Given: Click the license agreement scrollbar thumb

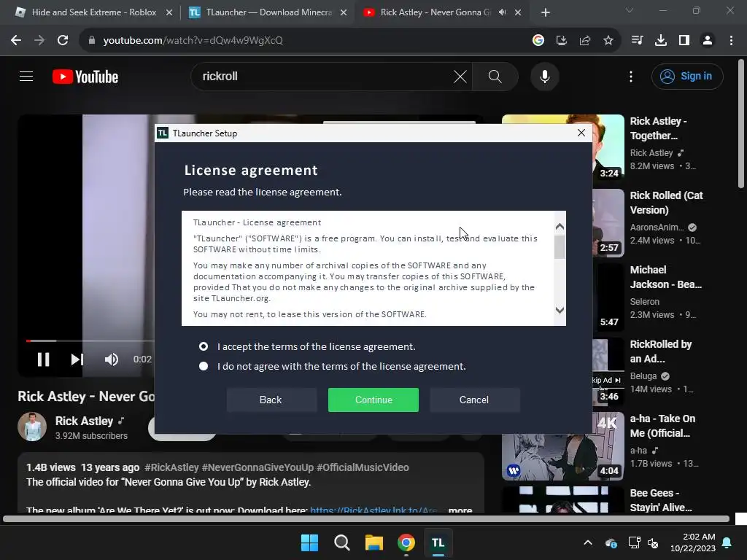Looking at the screenshot, I should [x=560, y=247].
